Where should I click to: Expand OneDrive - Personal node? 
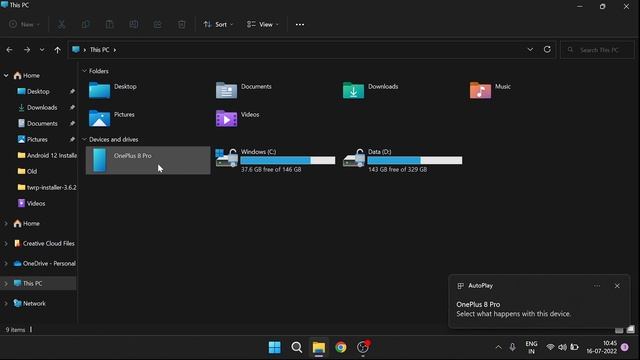tap(6, 264)
